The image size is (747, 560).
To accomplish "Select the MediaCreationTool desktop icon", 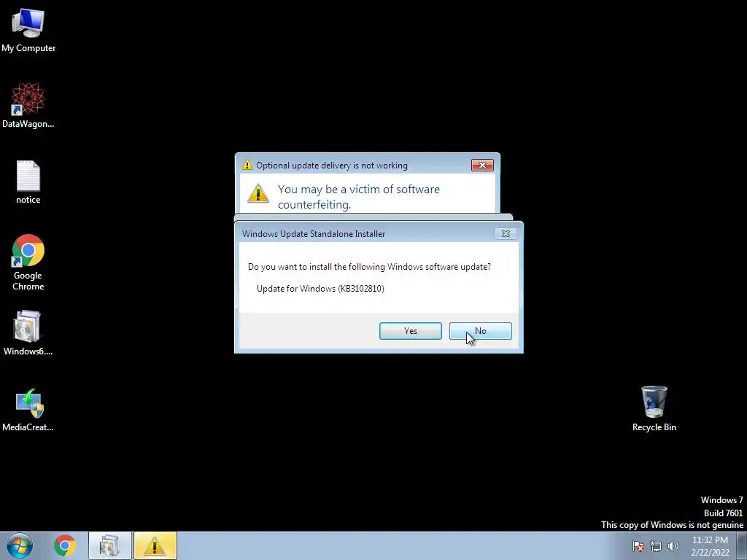I will point(28,410).
